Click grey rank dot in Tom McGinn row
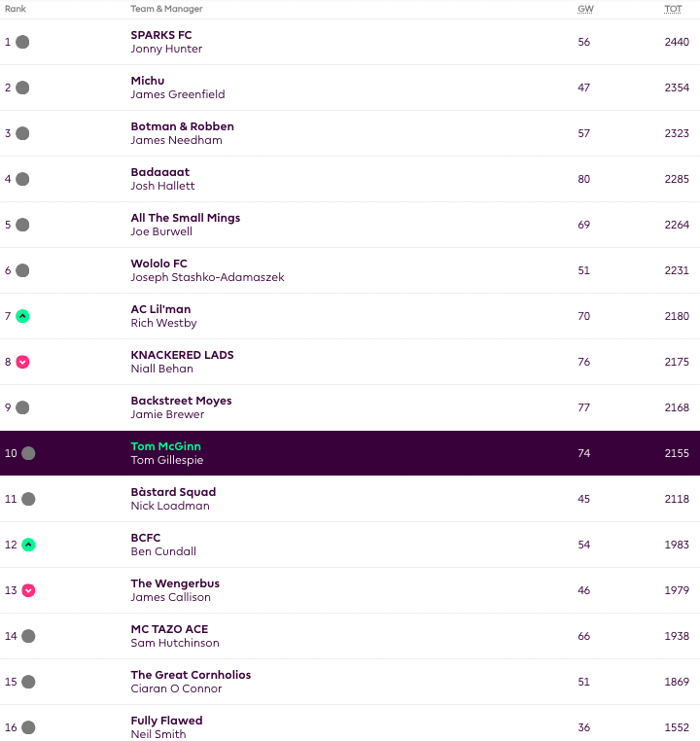Image resolution: width=700 pixels, height=741 pixels. (x=28, y=453)
